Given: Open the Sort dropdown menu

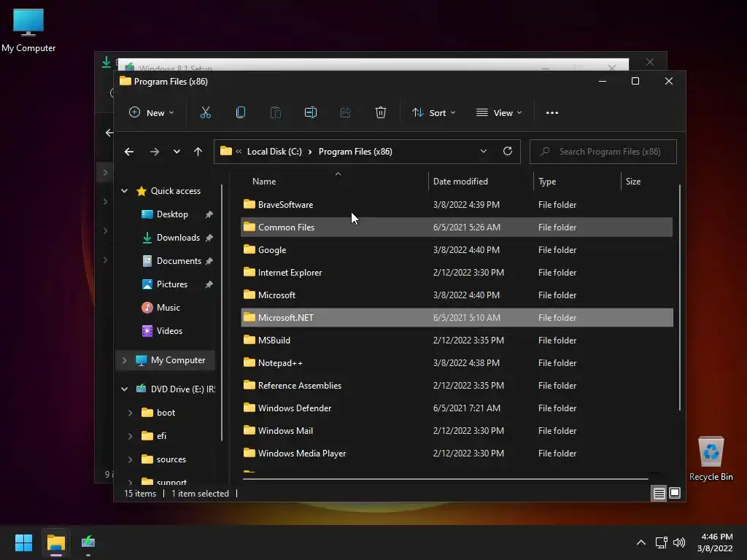Looking at the screenshot, I should tap(433, 113).
